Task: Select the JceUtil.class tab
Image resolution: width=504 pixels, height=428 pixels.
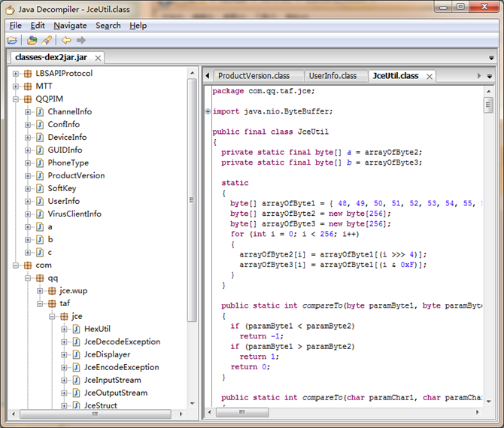Action: [x=396, y=76]
